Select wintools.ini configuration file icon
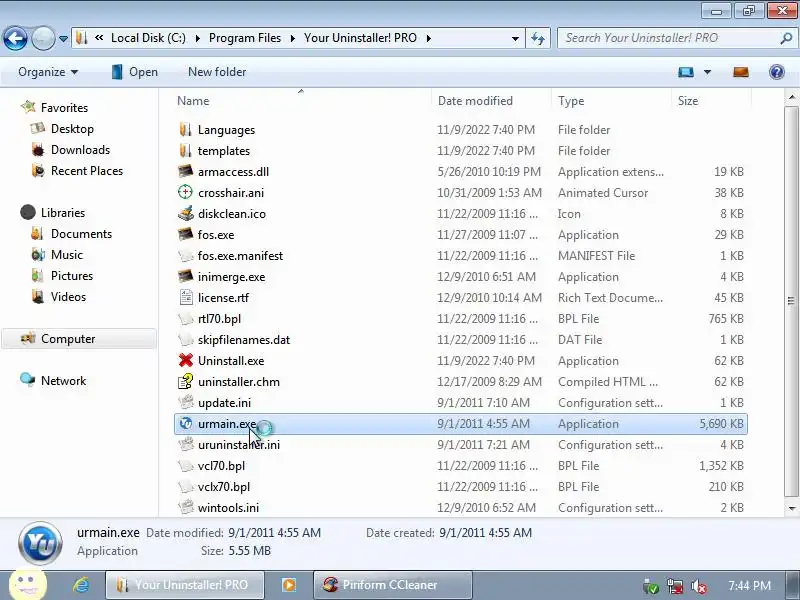 click(x=185, y=508)
